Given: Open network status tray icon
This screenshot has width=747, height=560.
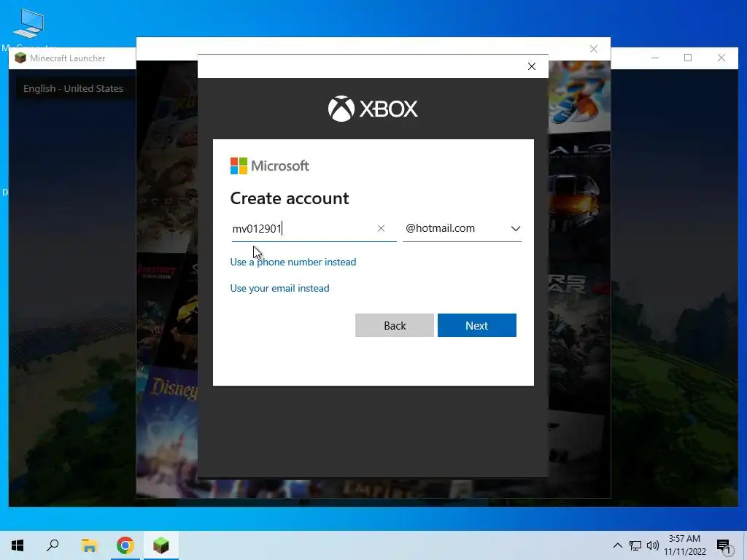Looking at the screenshot, I should [635, 545].
